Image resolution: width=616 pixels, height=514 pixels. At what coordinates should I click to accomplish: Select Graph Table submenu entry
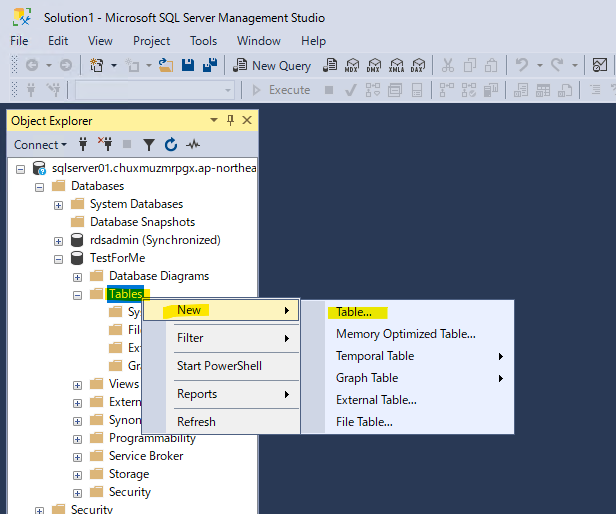point(407,378)
